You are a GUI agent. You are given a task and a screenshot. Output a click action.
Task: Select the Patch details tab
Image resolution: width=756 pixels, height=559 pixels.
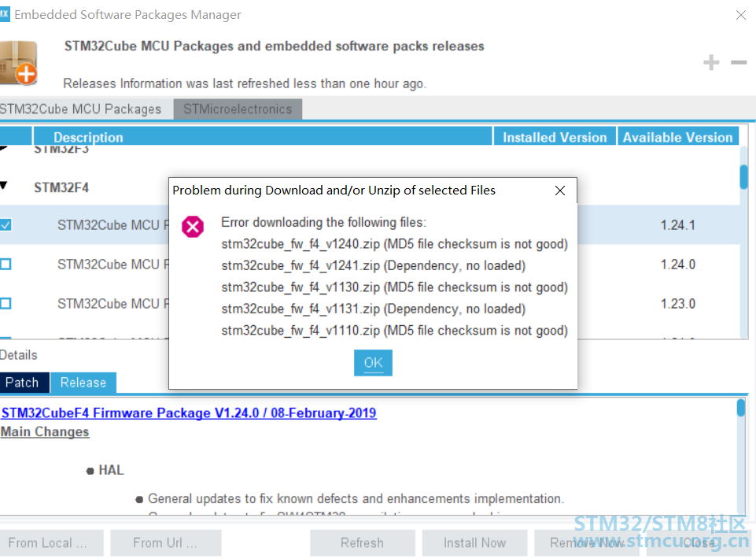(x=23, y=383)
